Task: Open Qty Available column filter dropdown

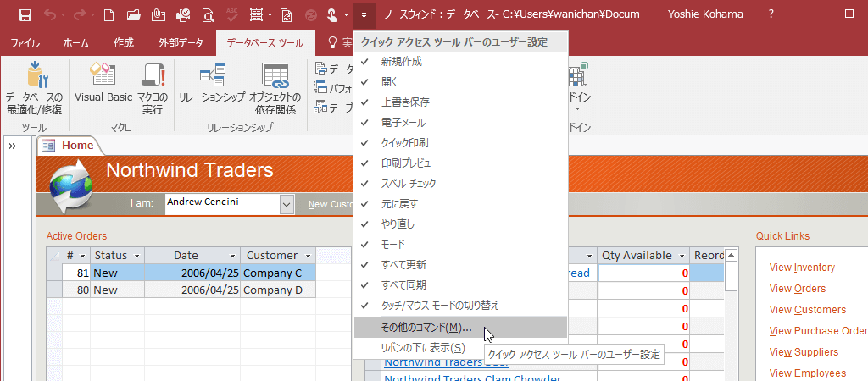Action: click(x=682, y=256)
